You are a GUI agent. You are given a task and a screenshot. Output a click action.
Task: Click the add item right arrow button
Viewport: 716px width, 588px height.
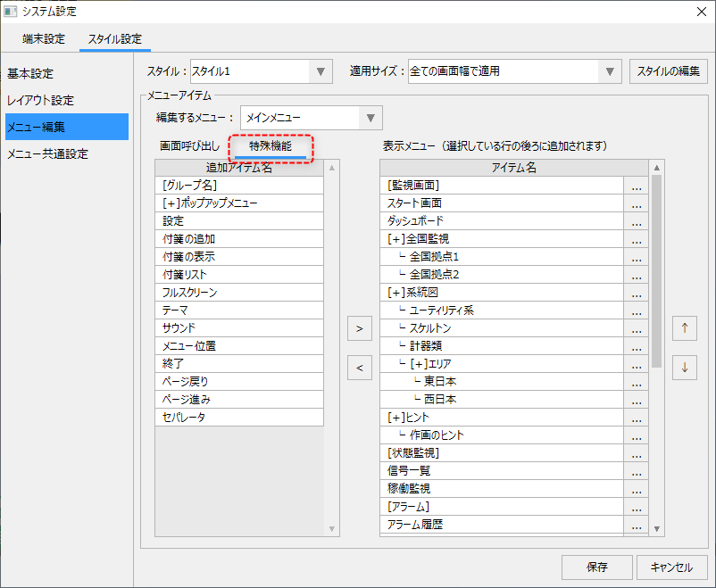(359, 328)
